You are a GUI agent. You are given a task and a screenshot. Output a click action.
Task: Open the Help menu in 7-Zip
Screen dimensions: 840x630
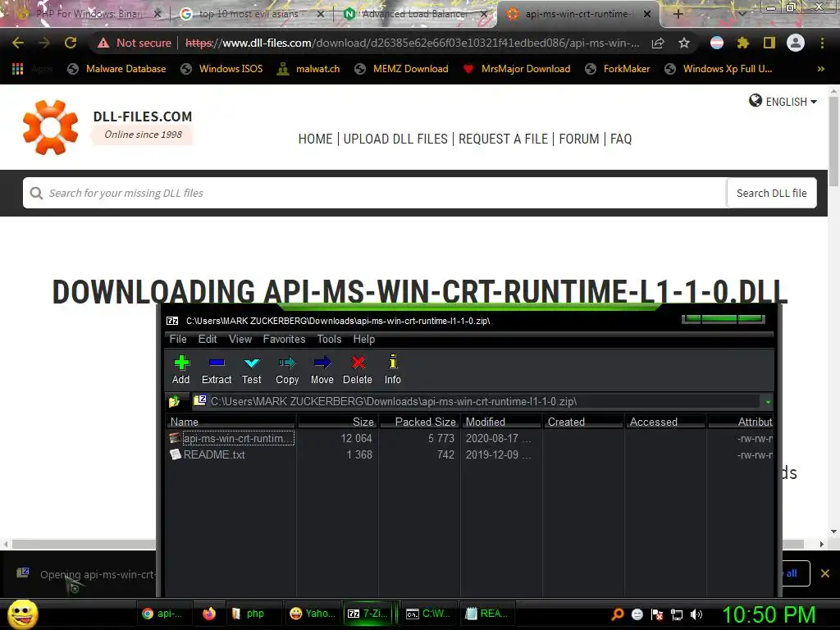tap(363, 339)
